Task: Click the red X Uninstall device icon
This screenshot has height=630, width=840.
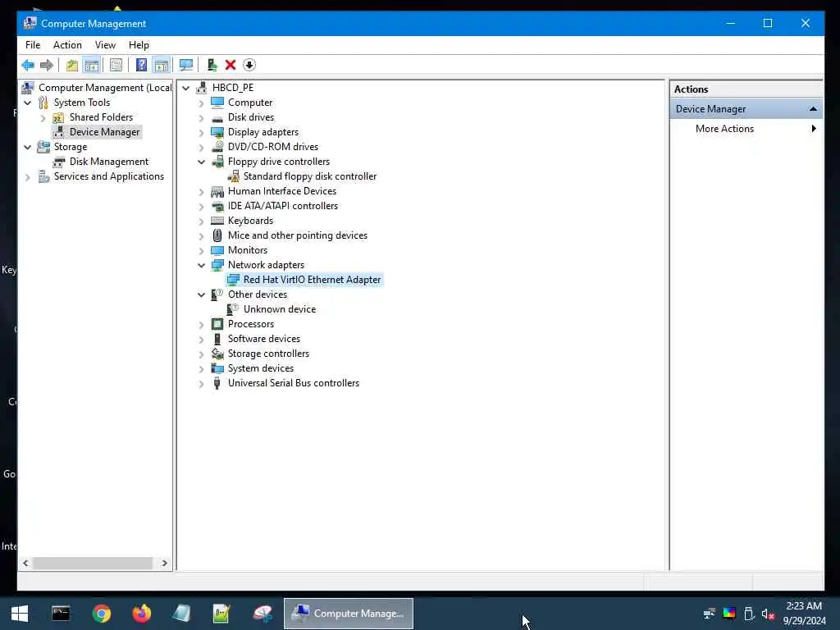Action: [x=231, y=66]
